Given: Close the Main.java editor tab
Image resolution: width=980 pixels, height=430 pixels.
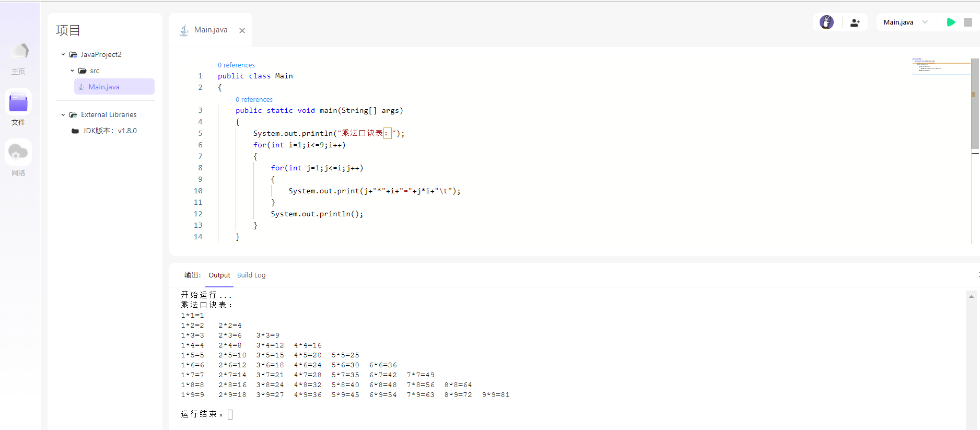Looking at the screenshot, I should (x=242, y=30).
